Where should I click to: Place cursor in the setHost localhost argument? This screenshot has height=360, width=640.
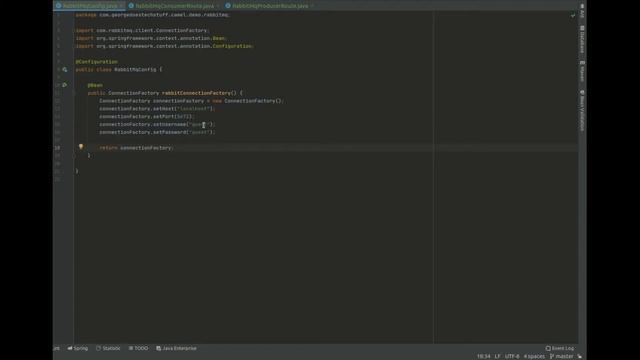point(194,109)
